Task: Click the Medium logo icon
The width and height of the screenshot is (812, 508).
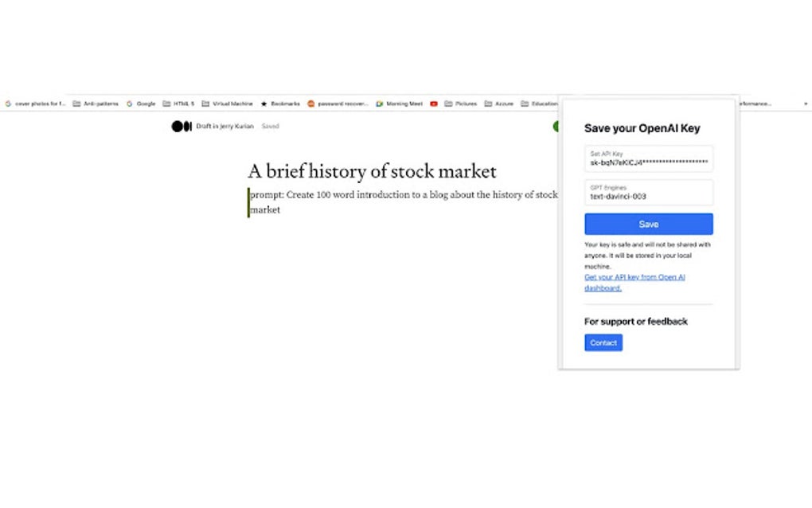Action: coord(182,126)
